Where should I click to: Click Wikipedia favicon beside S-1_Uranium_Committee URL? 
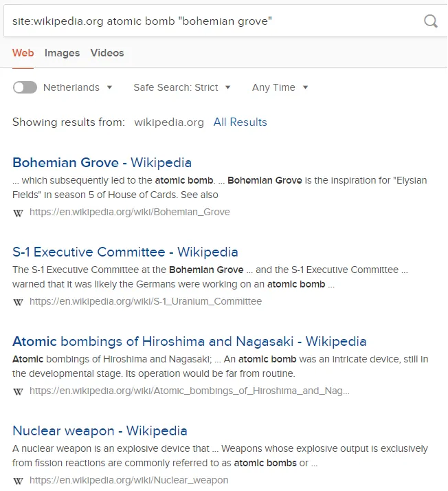(18, 302)
